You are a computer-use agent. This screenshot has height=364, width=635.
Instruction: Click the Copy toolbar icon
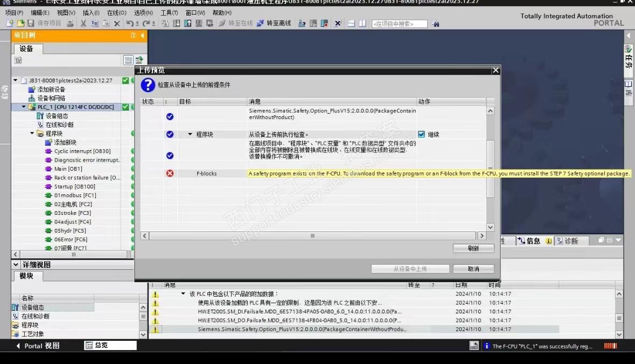tap(94, 24)
